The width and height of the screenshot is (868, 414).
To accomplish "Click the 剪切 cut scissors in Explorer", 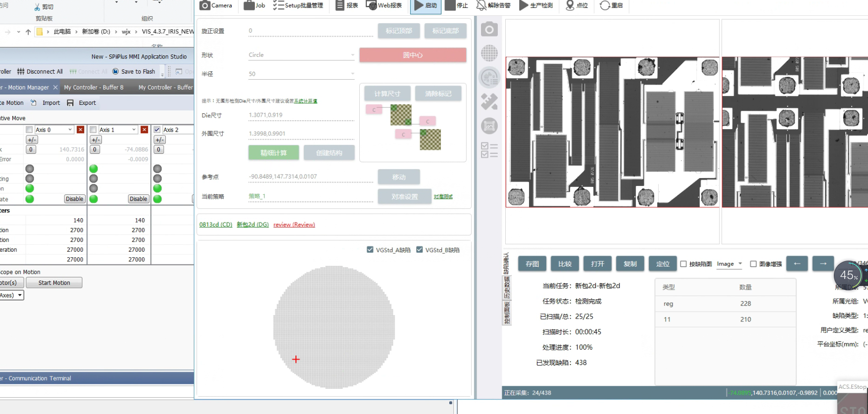I will click(x=44, y=7).
